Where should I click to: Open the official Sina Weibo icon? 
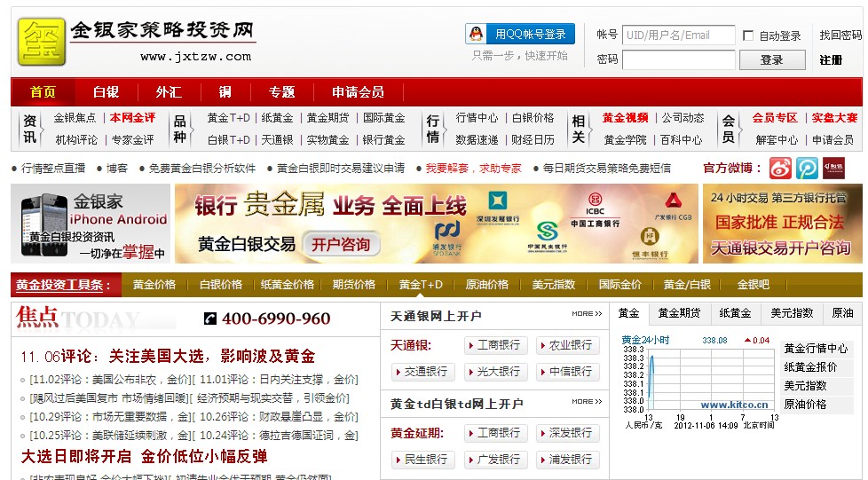pos(780,168)
